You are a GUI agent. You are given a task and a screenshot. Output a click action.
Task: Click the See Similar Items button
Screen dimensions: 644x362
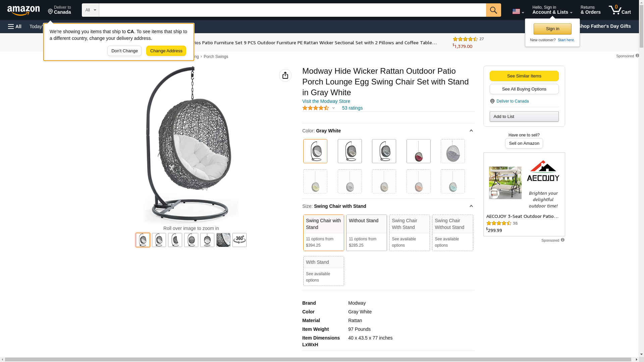point(524,76)
